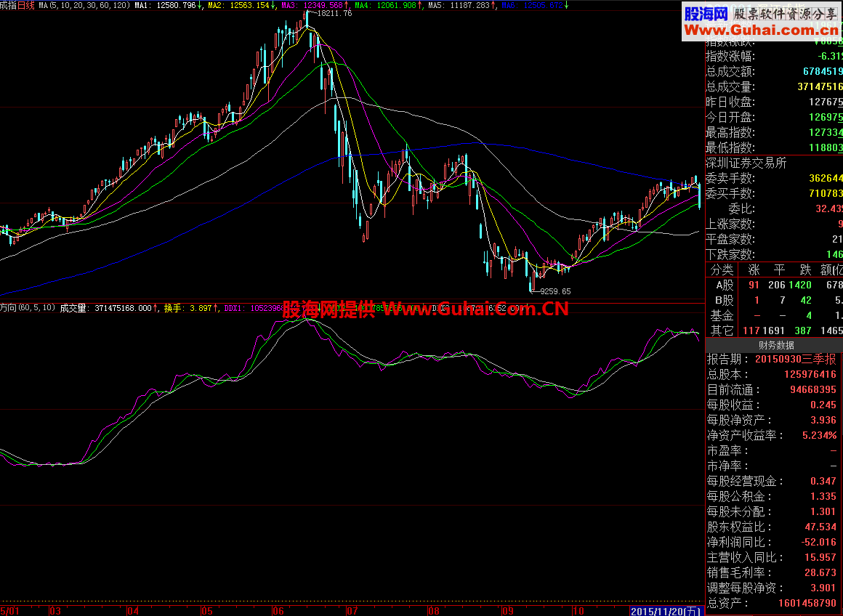The height and width of the screenshot is (616, 843).
Task: Click 委比 value 32.43
Action: 828,208
